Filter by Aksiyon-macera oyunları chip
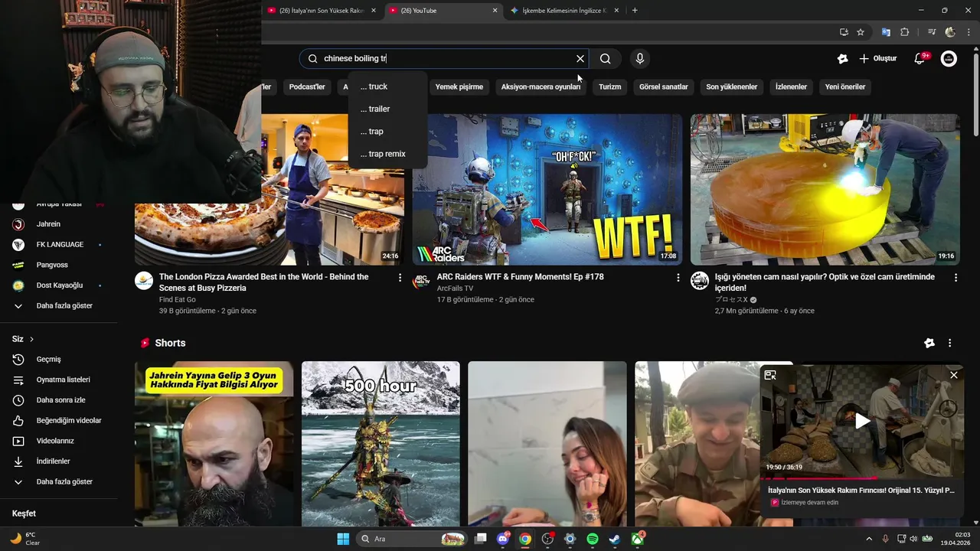 click(x=541, y=86)
